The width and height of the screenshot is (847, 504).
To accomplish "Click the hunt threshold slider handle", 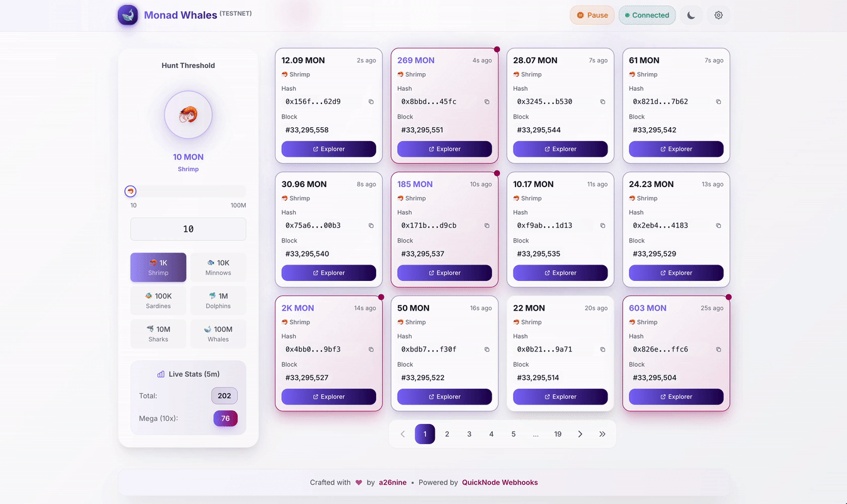I will click(x=130, y=192).
